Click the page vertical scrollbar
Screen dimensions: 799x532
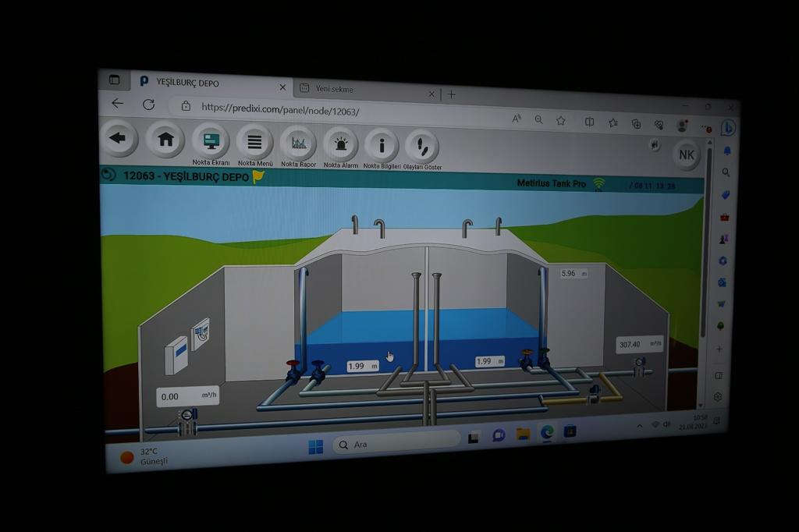click(708, 234)
